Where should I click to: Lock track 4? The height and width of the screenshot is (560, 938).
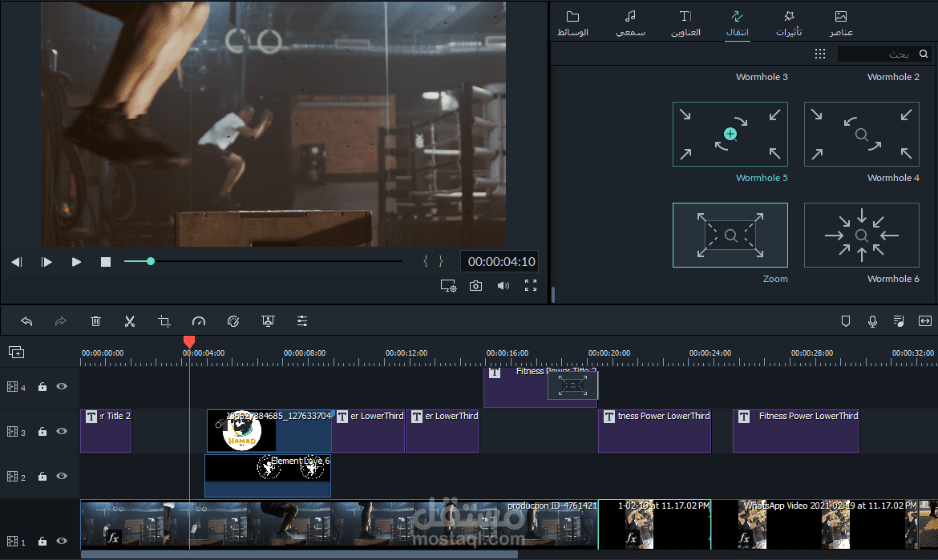click(42, 386)
